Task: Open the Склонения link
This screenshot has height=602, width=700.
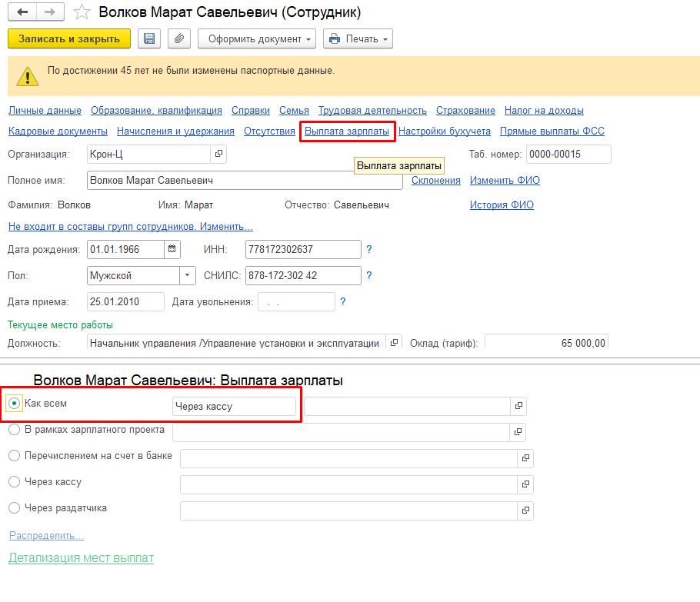Action: [x=436, y=180]
